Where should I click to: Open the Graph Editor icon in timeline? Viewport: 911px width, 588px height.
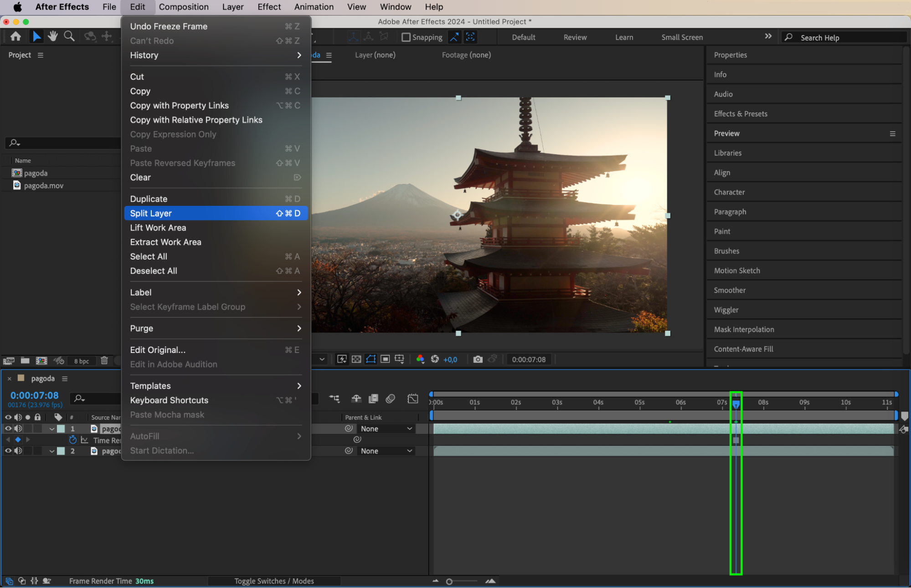[x=413, y=399]
